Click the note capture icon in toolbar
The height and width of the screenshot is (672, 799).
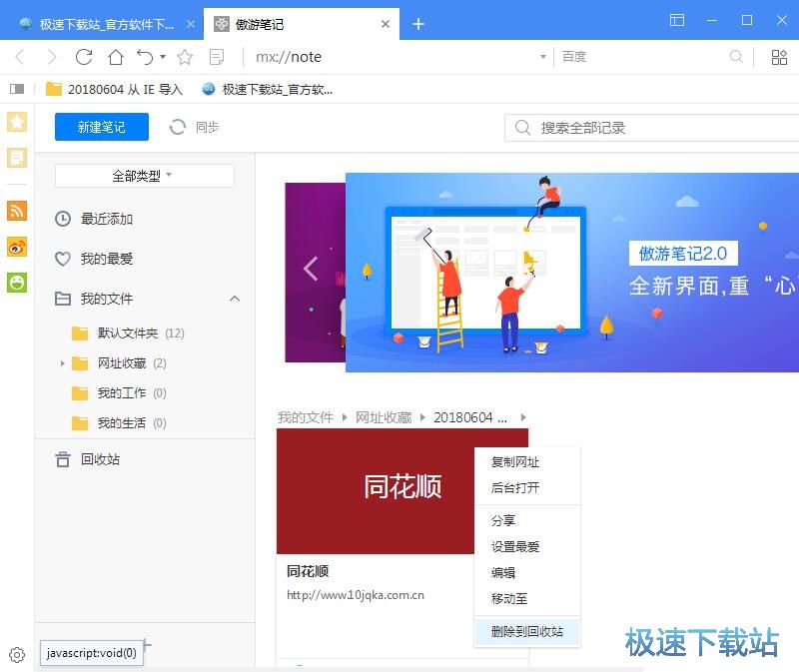coord(217,57)
